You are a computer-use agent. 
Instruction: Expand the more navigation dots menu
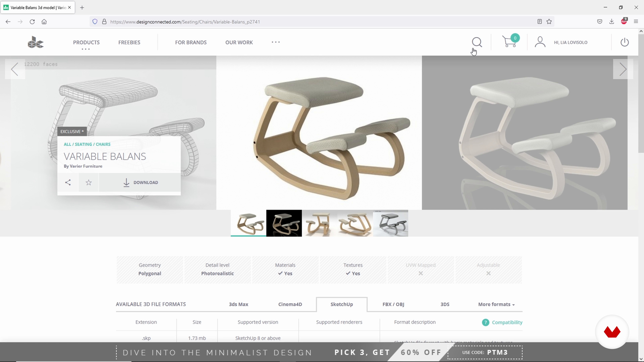tap(276, 42)
